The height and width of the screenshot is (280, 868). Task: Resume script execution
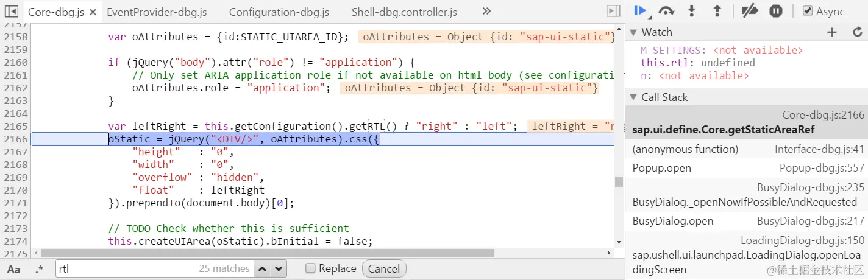click(640, 10)
